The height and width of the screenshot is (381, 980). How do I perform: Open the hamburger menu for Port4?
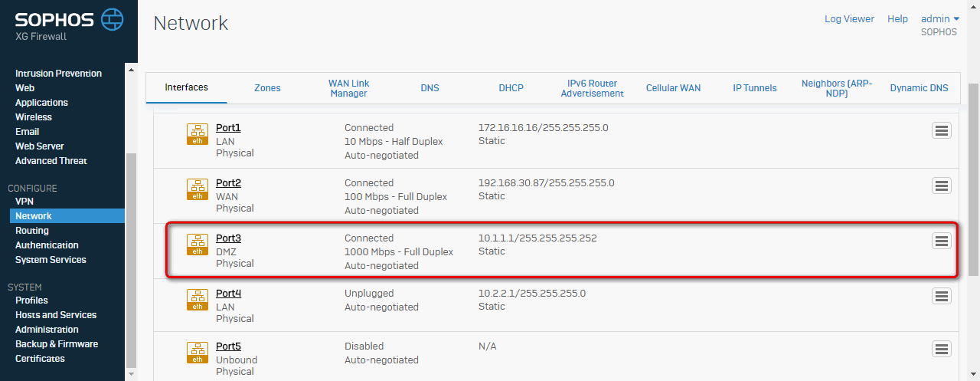pyautogui.click(x=942, y=296)
